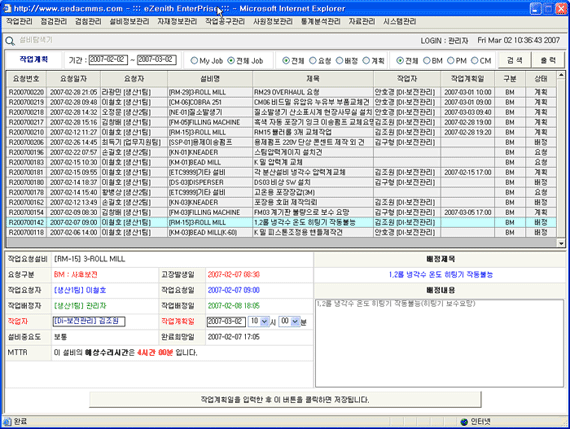Select row R200700196
The image size is (570, 429).
tap(282, 152)
